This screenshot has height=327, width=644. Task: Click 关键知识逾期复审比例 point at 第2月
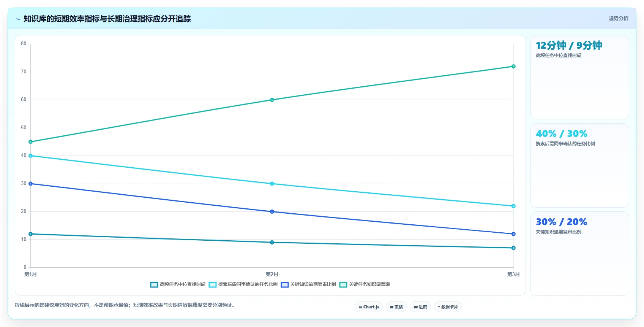pos(272,212)
